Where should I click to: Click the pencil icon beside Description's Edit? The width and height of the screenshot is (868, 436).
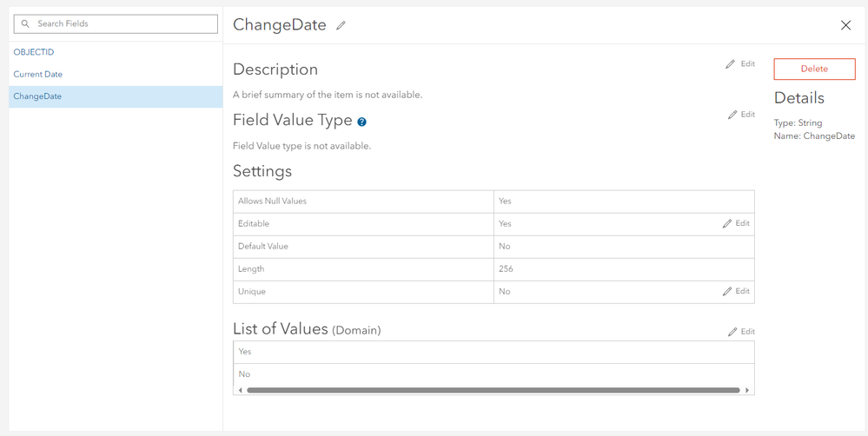tap(730, 64)
